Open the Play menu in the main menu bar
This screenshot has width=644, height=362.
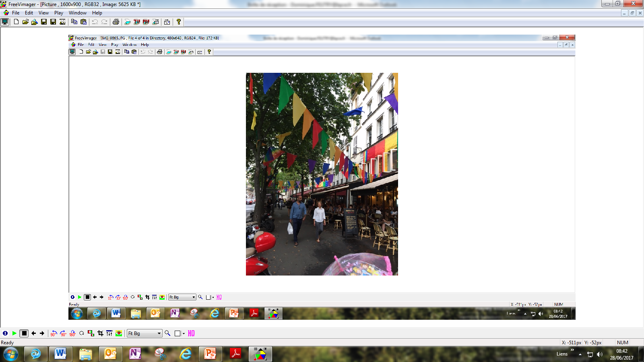(x=59, y=13)
